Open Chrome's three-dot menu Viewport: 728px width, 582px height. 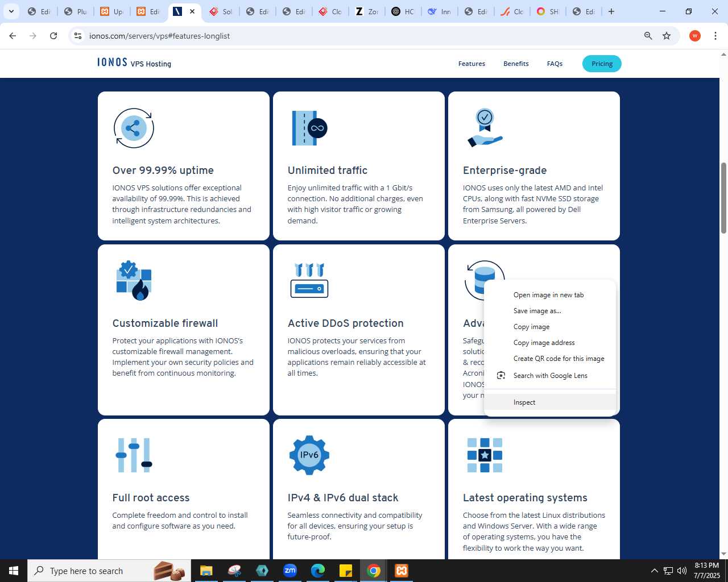coord(715,36)
